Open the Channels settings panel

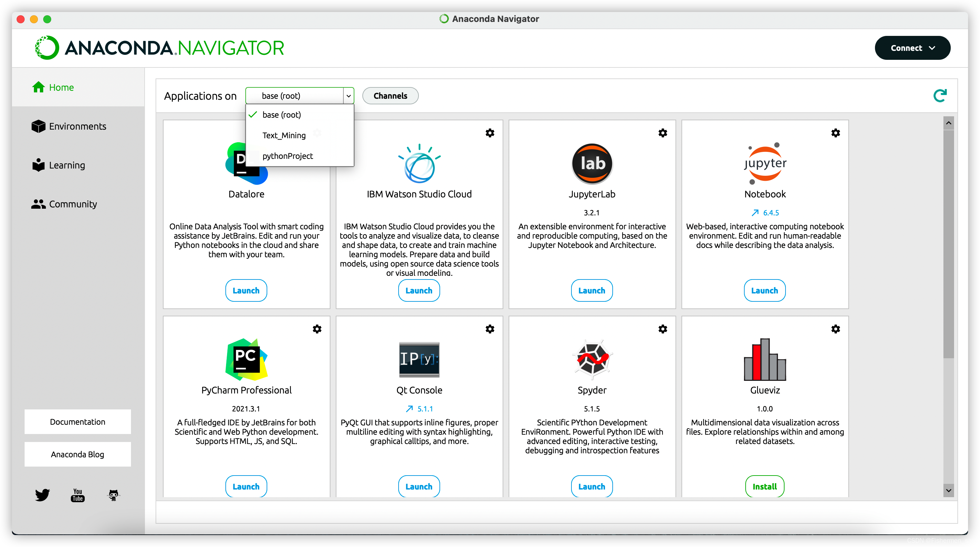[390, 95]
